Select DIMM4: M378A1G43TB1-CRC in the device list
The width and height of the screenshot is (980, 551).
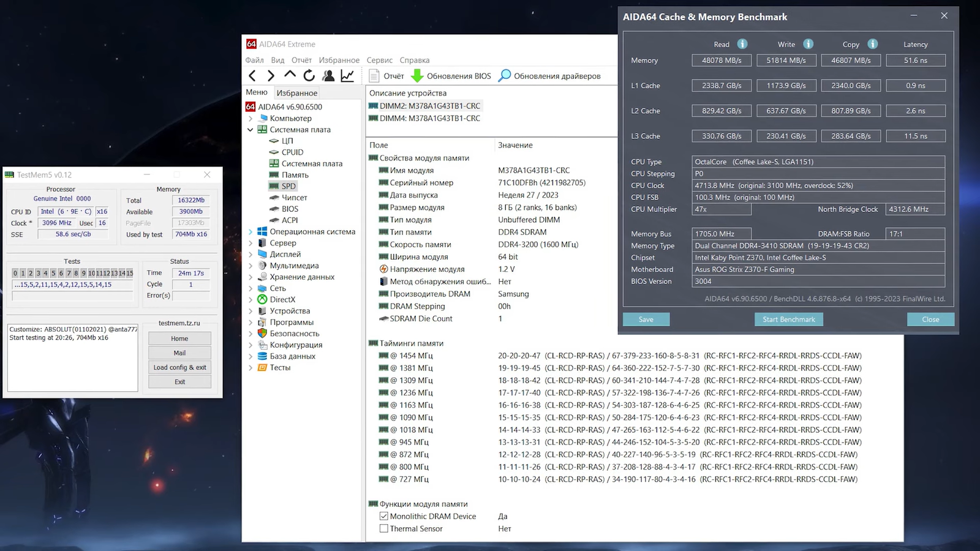point(429,118)
